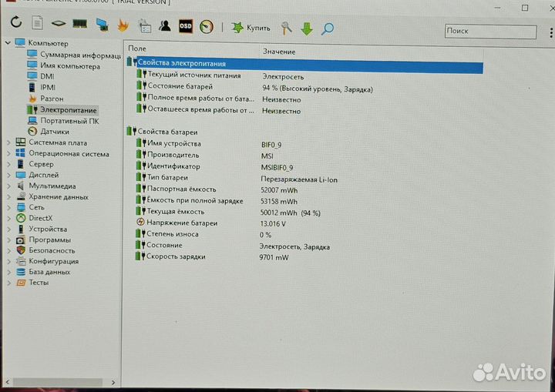Click the memory module benchmark toolbar icon
Image resolution: width=555 pixels, height=392 pixels.
tap(79, 25)
